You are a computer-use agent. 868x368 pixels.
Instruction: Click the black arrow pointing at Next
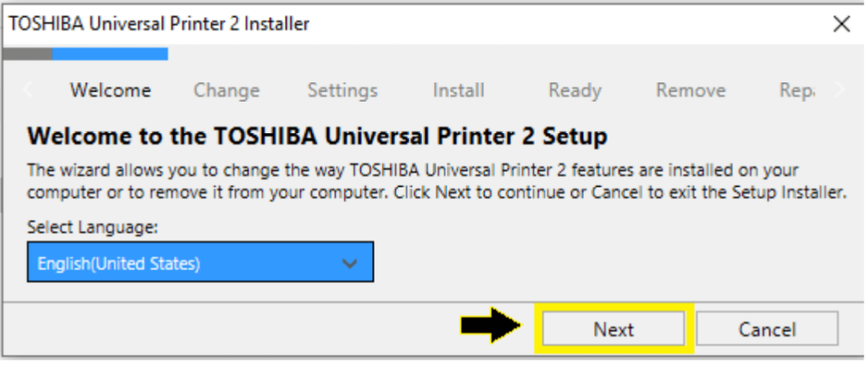pos(492,326)
